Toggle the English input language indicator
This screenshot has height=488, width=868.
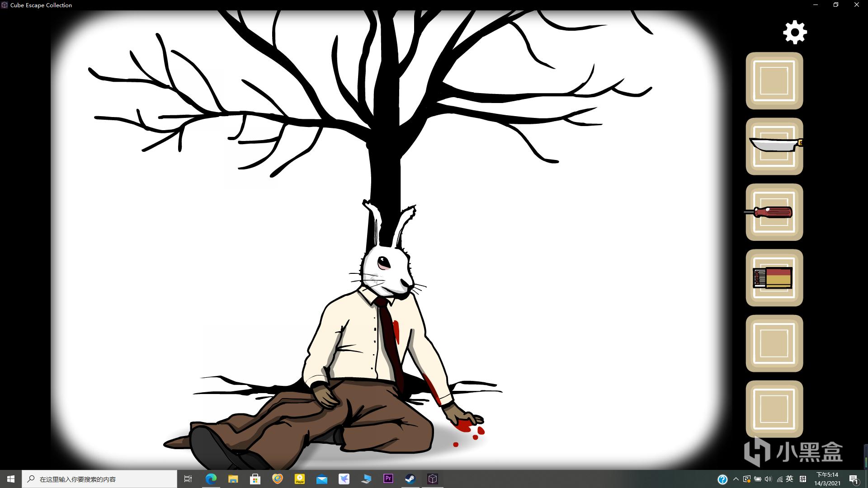coord(789,479)
